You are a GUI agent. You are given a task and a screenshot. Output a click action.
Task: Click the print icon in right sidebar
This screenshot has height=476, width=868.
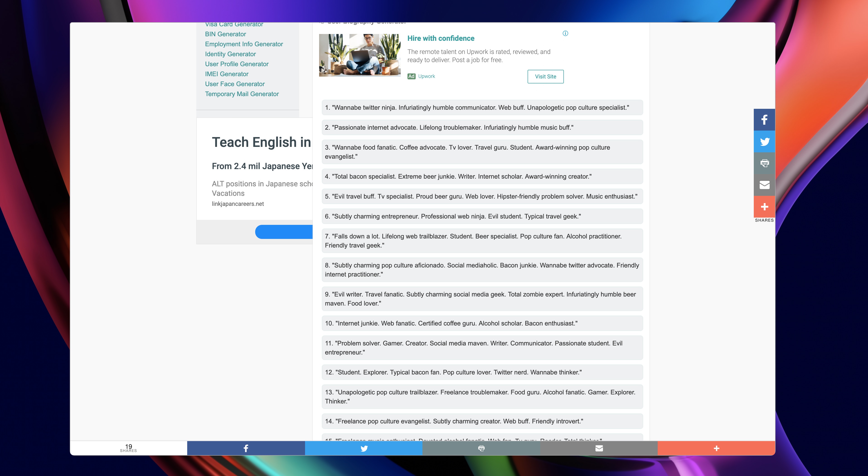tap(764, 163)
